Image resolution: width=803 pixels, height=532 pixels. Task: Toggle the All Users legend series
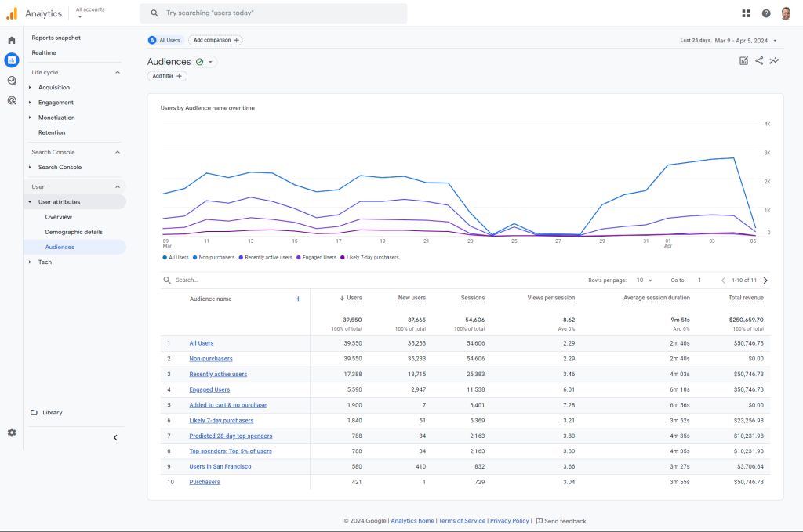coord(176,258)
